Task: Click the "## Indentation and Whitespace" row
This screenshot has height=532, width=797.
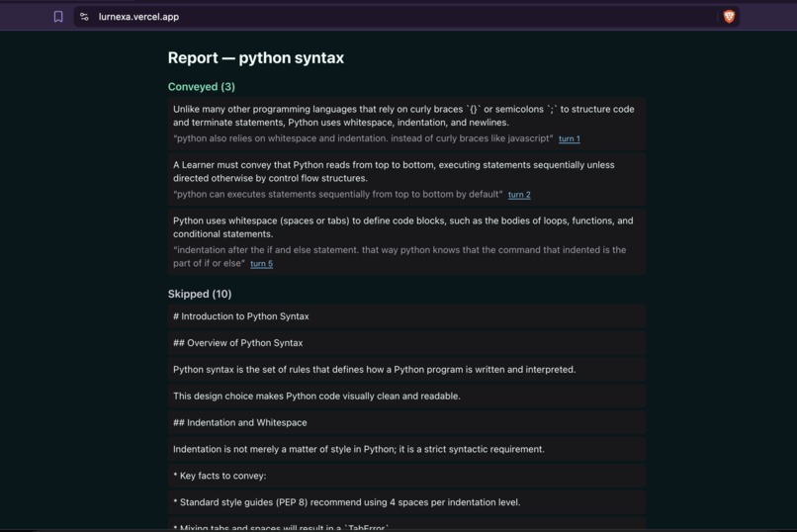Action: pos(406,423)
